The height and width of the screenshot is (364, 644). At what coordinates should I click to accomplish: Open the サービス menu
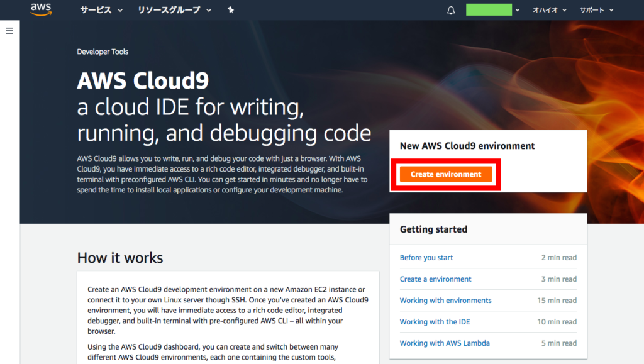tap(101, 10)
